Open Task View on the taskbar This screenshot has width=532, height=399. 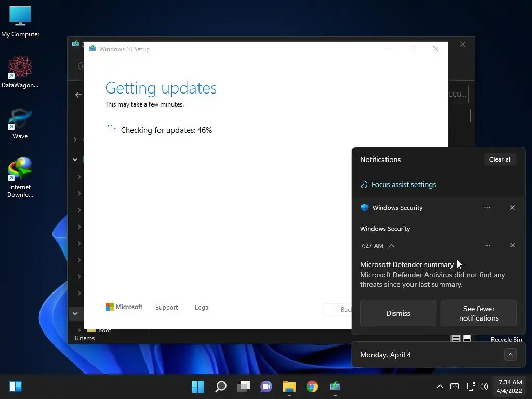(x=244, y=386)
